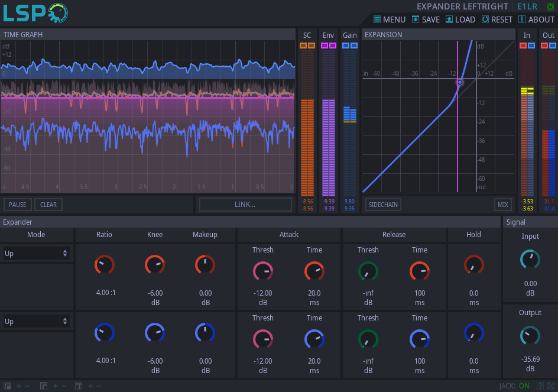Image resolution: width=558 pixels, height=392 pixels.
Task: Click the yellow In meter value -3.53
Action: (x=527, y=202)
